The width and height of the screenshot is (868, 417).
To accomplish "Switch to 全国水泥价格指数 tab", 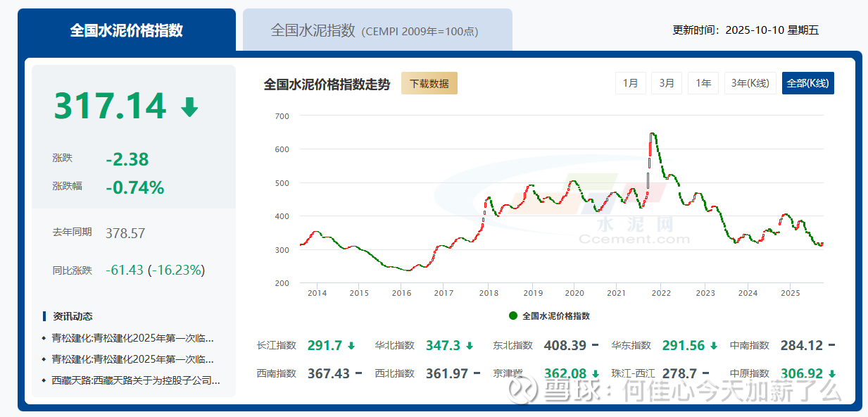I will click(127, 30).
